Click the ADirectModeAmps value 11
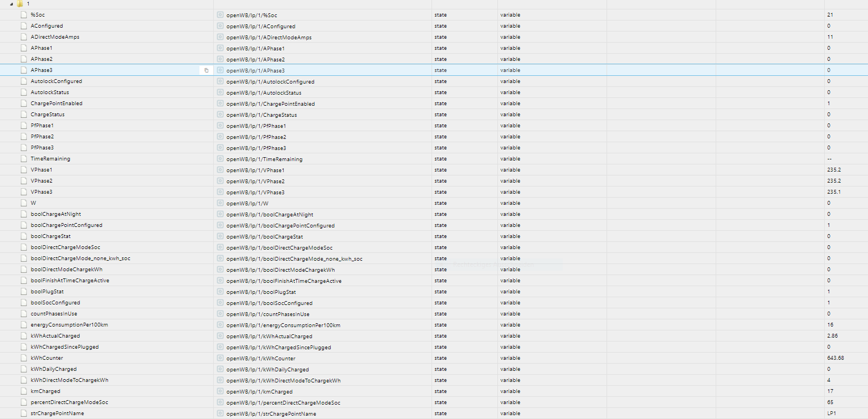868x419 pixels. 830,37
